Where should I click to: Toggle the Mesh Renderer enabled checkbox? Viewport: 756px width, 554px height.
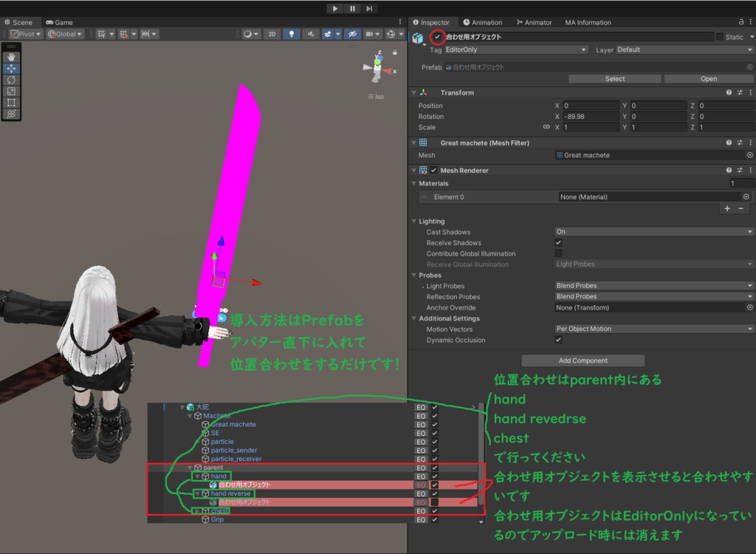433,170
